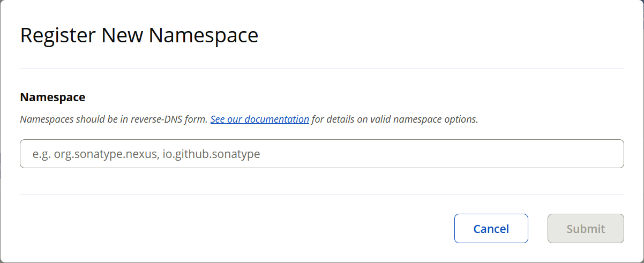Screen dimensions: 644x263
Task: Click Submit beside the Cancel button
Action: pyautogui.click(x=586, y=229)
